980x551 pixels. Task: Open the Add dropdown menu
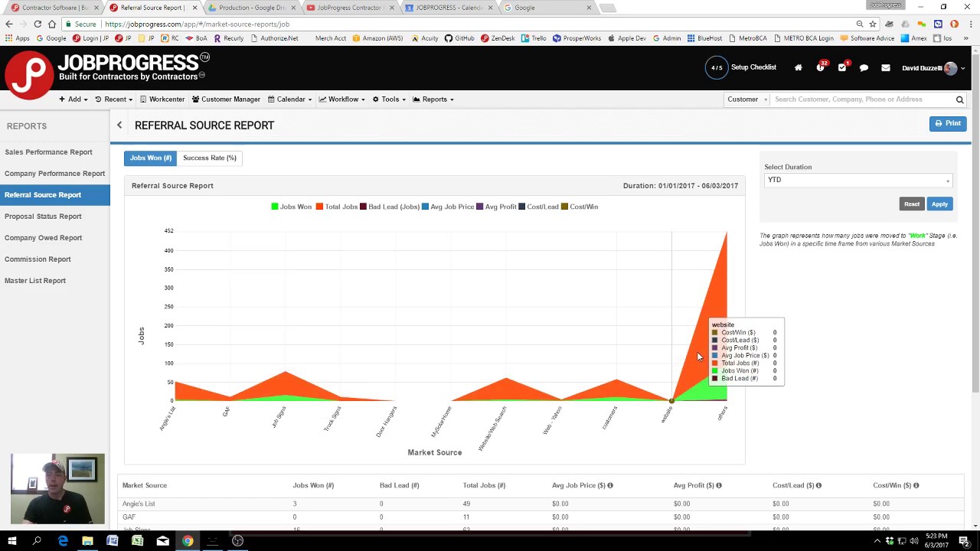click(73, 99)
